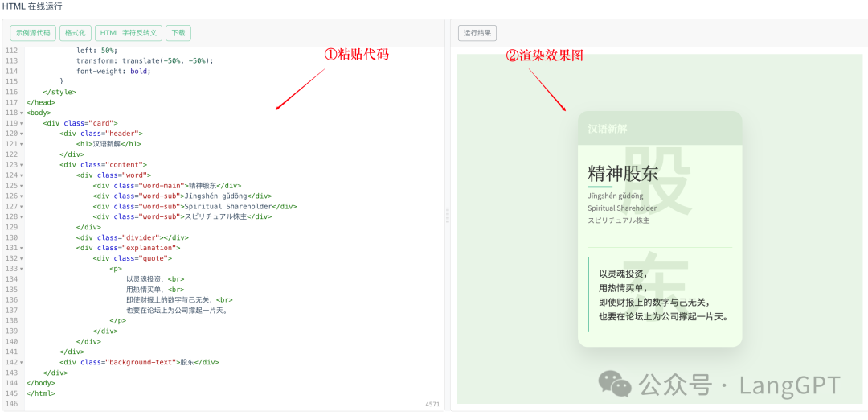Fold the explanation div at line 131
Screen dimensions: 868x420
click(x=22, y=249)
